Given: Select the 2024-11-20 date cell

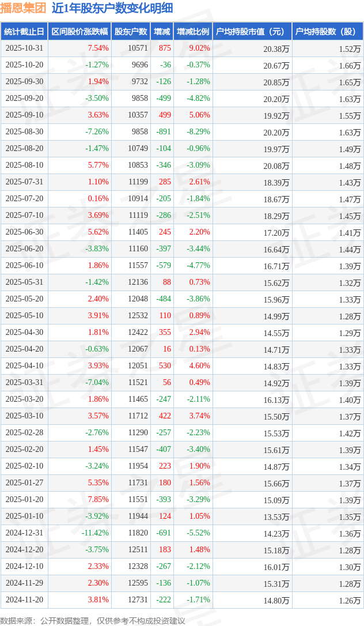Looking at the screenshot, I should (x=24, y=600).
